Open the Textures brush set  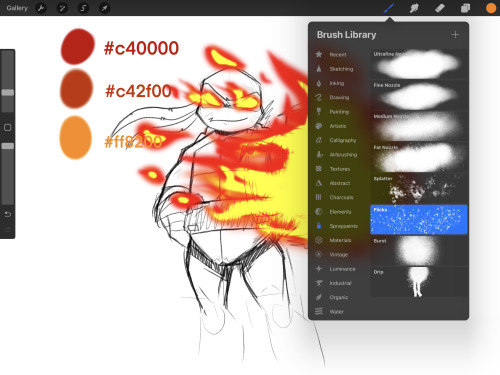[338, 169]
